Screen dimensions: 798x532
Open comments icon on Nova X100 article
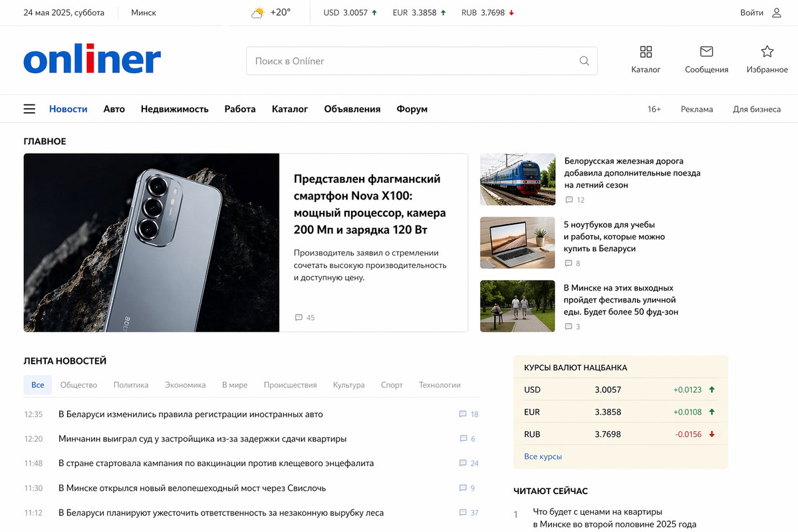point(299,318)
